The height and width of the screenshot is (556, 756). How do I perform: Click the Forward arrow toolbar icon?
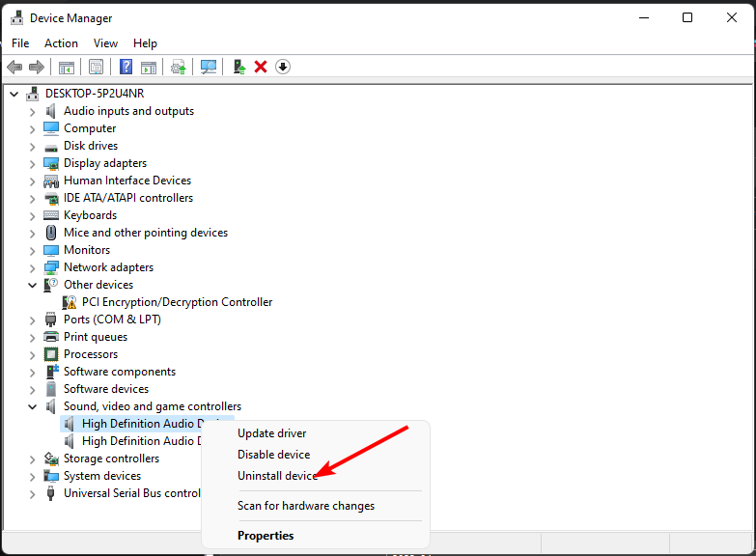(x=37, y=67)
